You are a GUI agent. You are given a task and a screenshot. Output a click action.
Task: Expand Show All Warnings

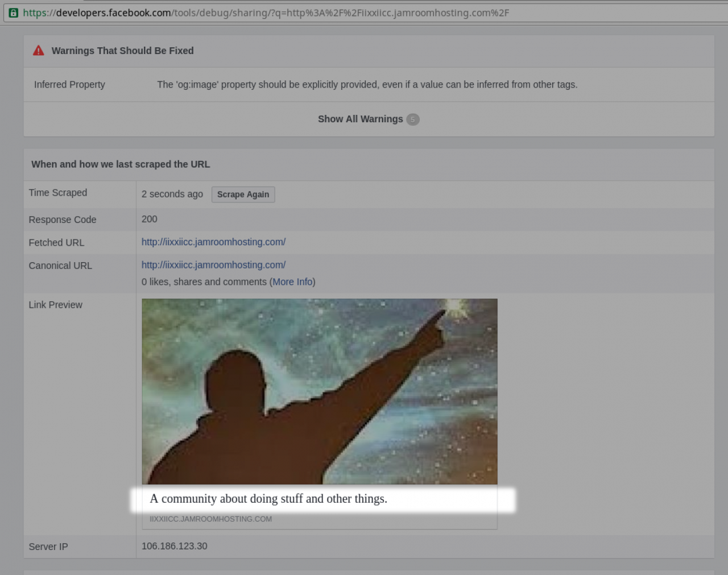[x=359, y=119]
